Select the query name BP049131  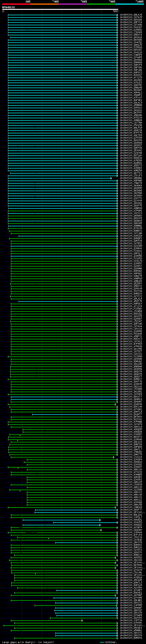point(8,7)
